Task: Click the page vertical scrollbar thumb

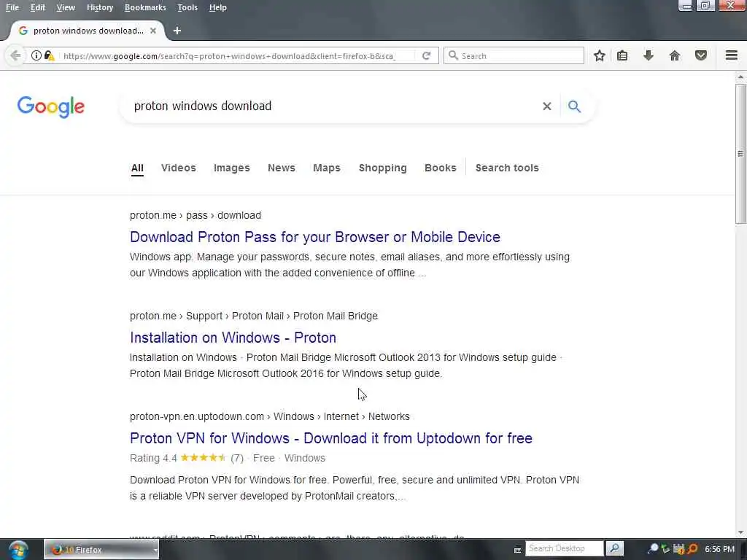Action: click(x=740, y=153)
